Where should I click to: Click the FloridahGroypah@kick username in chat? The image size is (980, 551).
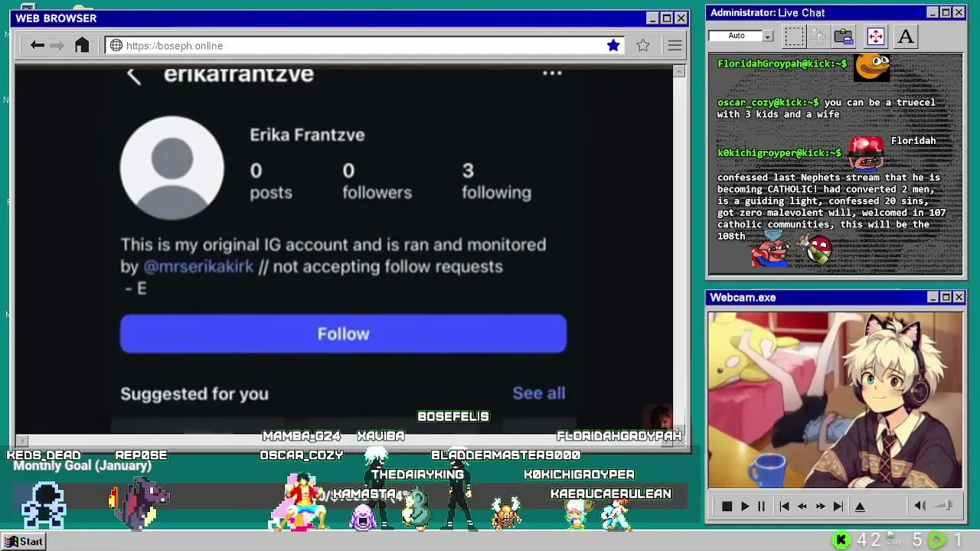[782, 64]
